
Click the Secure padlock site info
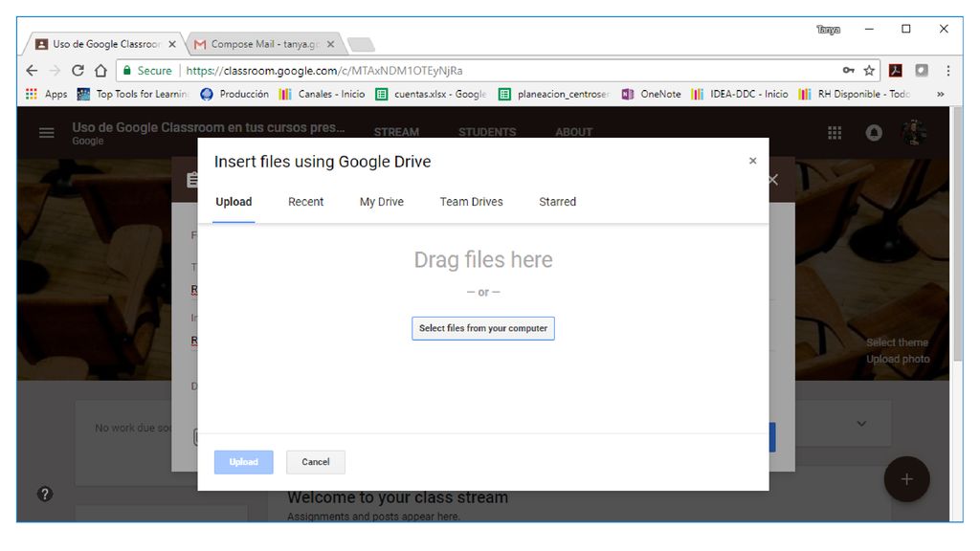pos(147,71)
